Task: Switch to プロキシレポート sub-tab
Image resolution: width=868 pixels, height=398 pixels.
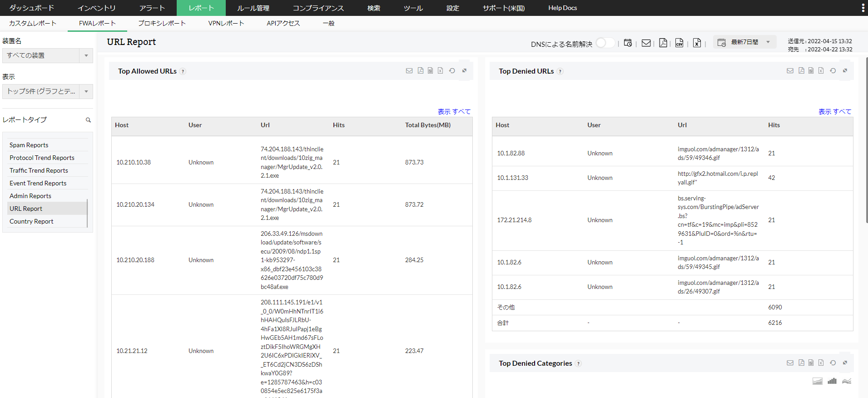Action: click(162, 23)
